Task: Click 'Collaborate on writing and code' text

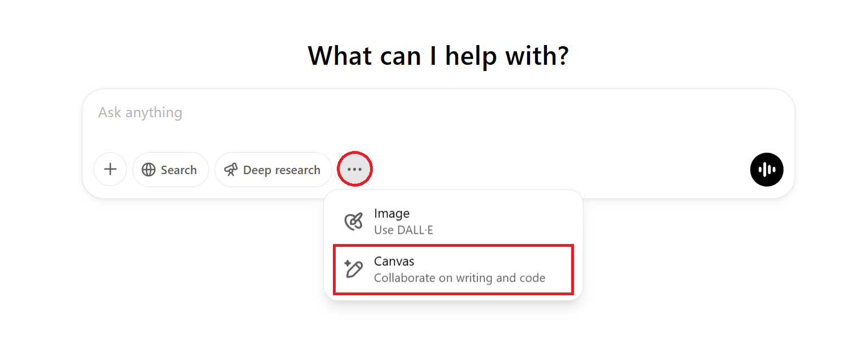Action: 460,278
